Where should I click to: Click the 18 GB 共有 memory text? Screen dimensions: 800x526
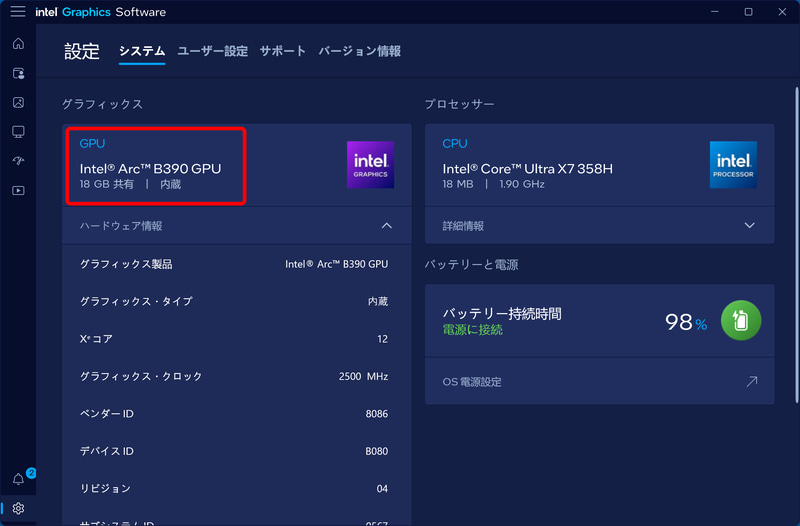pyautogui.click(x=107, y=184)
